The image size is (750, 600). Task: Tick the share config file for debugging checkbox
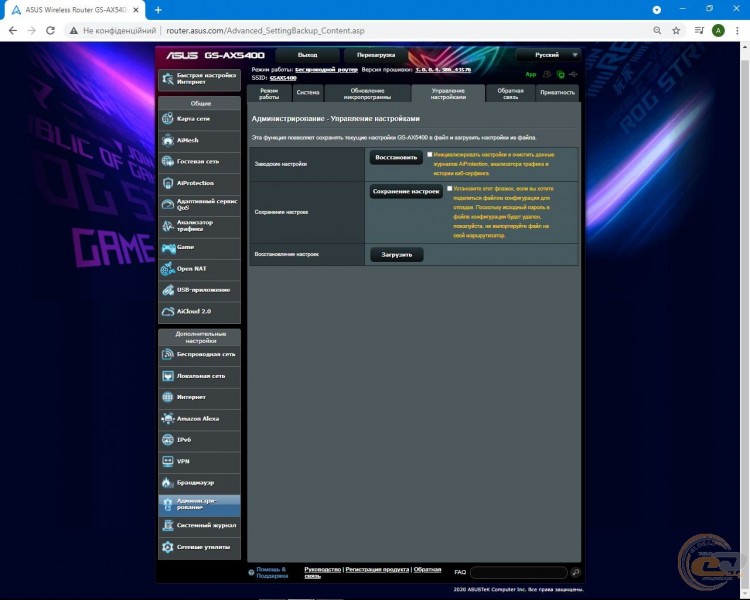450,189
